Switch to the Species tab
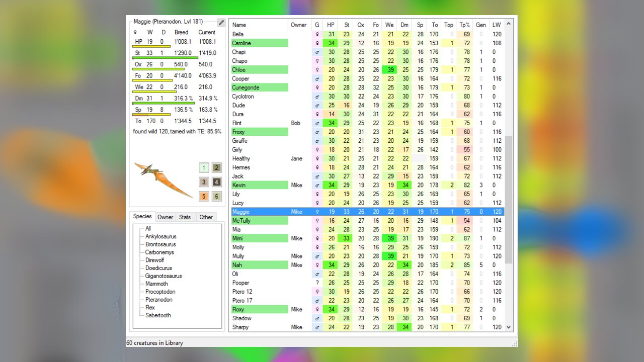Viewport: 644px width, 362px height. point(142,216)
